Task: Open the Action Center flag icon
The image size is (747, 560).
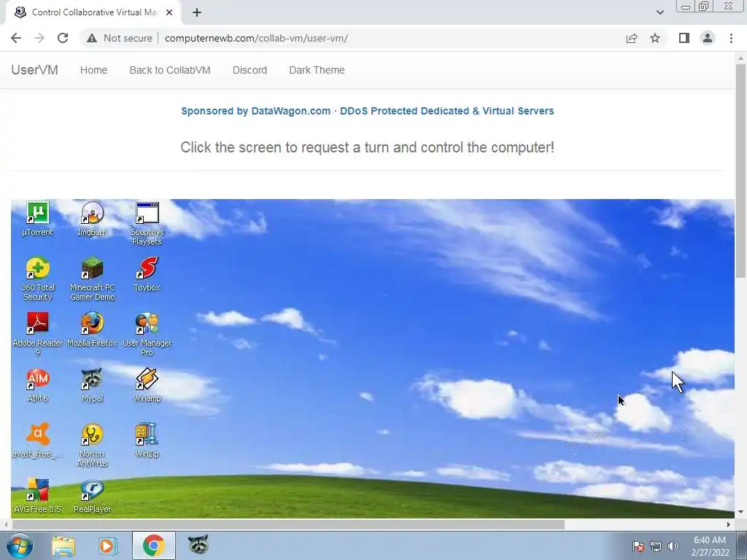Action: coord(638,546)
